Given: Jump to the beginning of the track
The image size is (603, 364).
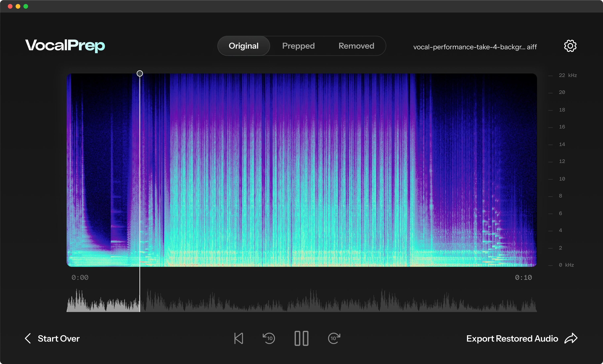Looking at the screenshot, I should point(239,338).
